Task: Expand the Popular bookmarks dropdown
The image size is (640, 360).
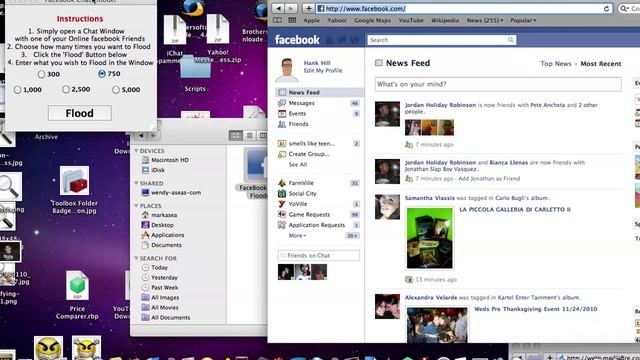Action: [523, 20]
